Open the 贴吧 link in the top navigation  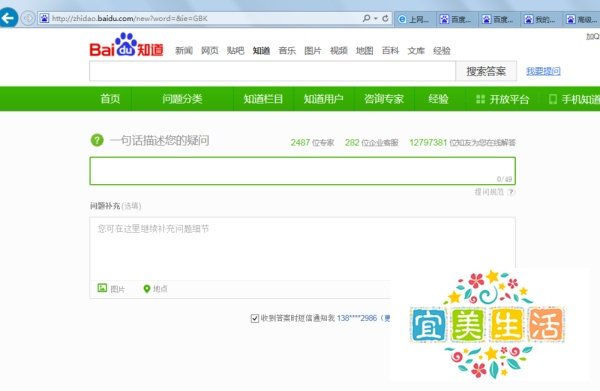(235, 51)
